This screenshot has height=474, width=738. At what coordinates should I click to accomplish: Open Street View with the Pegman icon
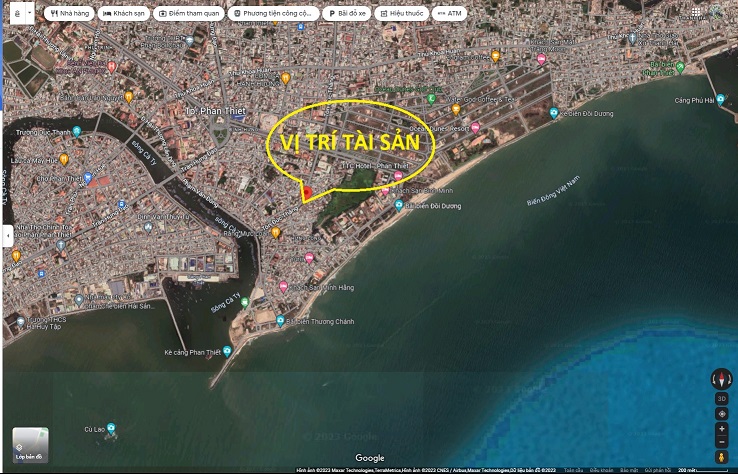721,458
